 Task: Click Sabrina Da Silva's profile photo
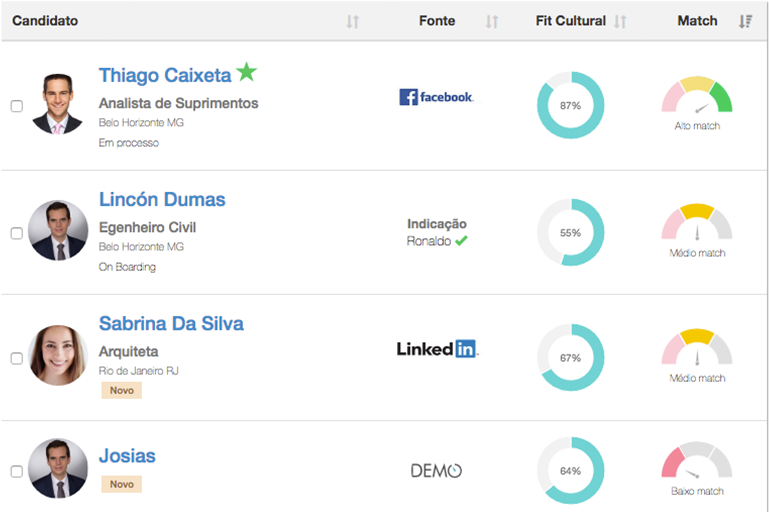(57, 355)
